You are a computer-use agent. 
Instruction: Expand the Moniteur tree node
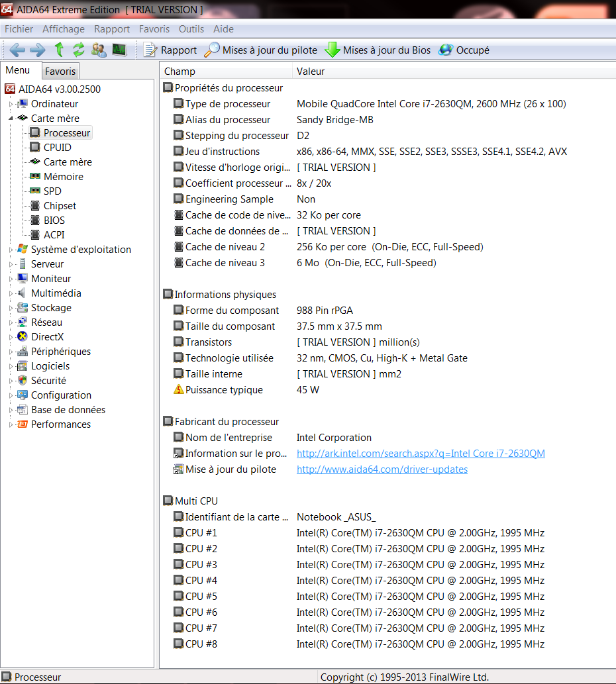[11, 279]
